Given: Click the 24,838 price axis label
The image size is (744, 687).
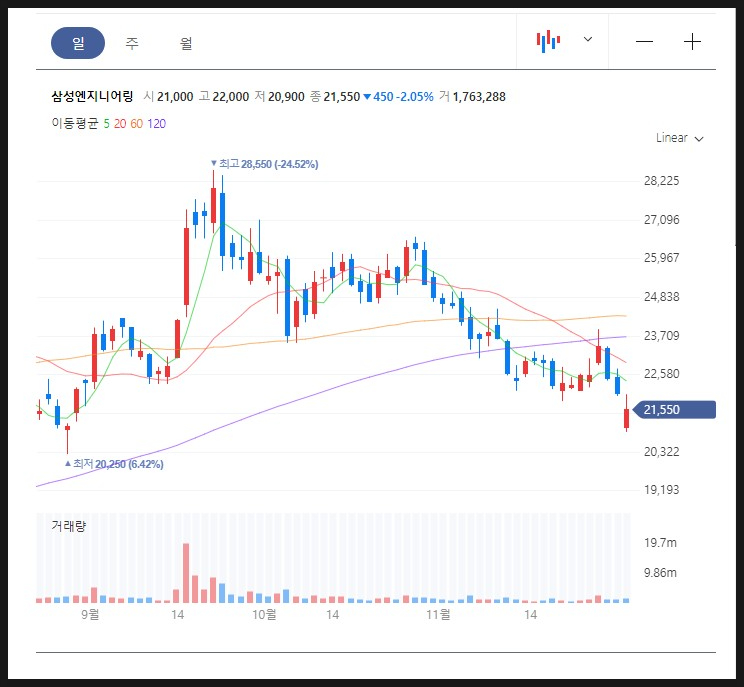Looking at the screenshot, I should point(661,297).
